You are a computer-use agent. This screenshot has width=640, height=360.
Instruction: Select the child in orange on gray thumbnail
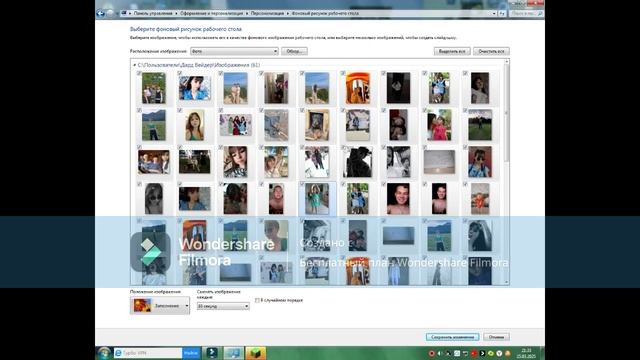tap(480, 199)
